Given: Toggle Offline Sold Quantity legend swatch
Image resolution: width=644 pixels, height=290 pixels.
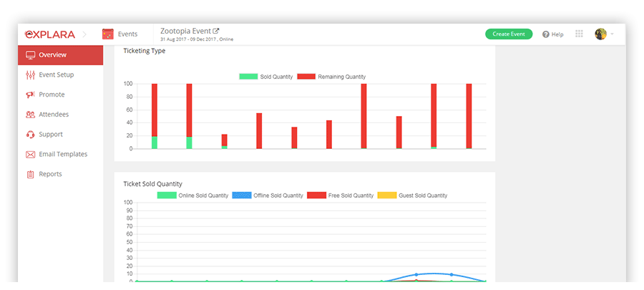Looking at the screenshot, I should tap(242, 195).
